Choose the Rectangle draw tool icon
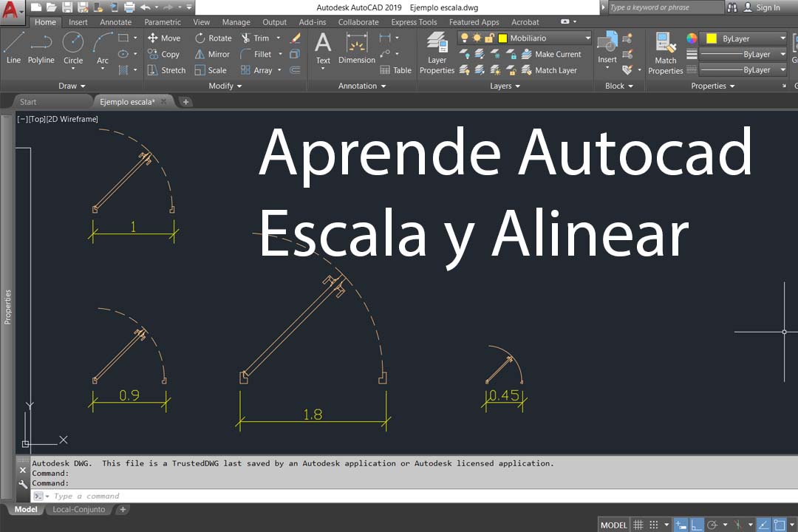This screenshot has width=798, height=532. [x=123, y=38]
